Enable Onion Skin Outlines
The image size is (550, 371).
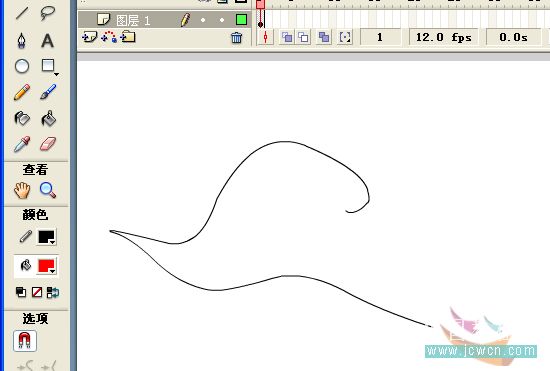point(303,37)
